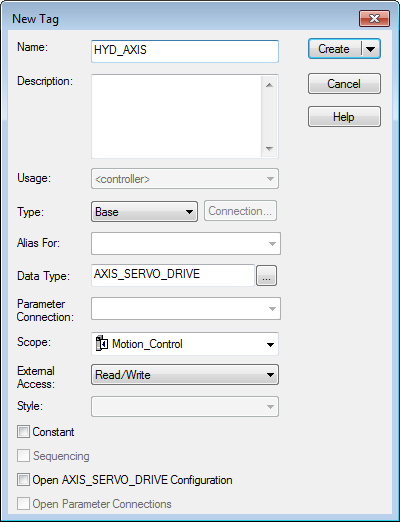Toggle the Sequencing checkbox

[x=23, y=456]
